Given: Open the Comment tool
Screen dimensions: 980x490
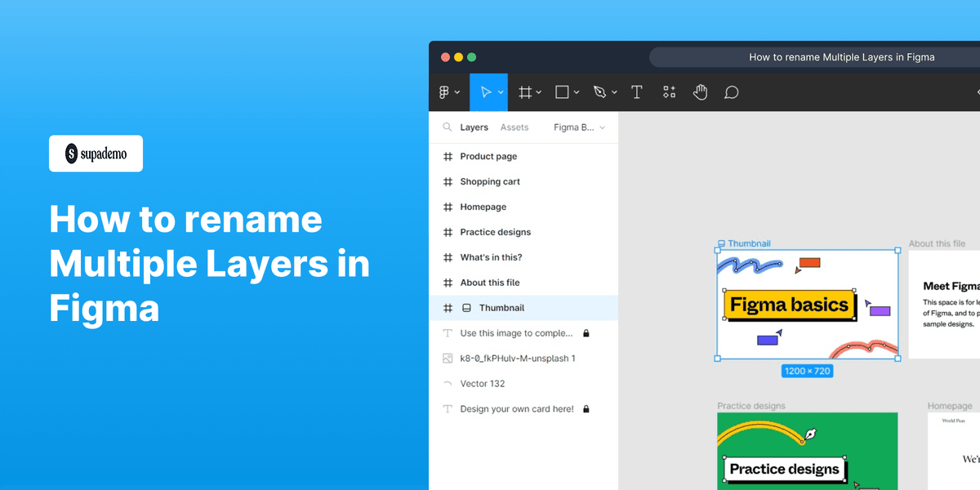Looking at the screenshot, I should [x=731, y=91].
